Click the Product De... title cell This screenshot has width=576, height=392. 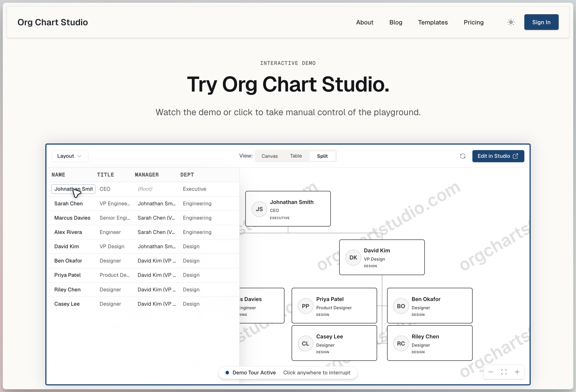(115, 275)
